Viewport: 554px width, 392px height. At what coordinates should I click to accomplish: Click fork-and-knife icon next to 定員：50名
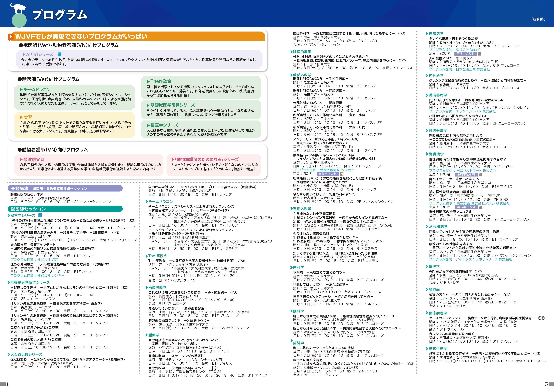click(x=342, y=174)
